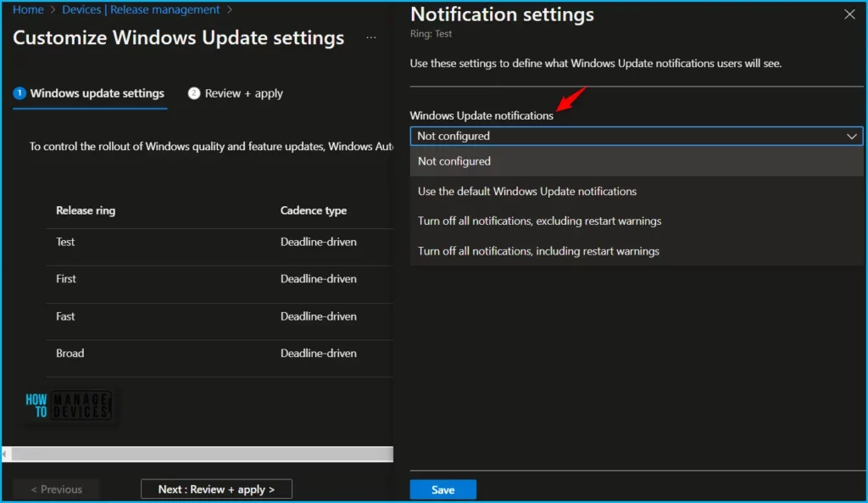Click the Cadence type column header
This screenshot has height=503, width=868.
314,210
